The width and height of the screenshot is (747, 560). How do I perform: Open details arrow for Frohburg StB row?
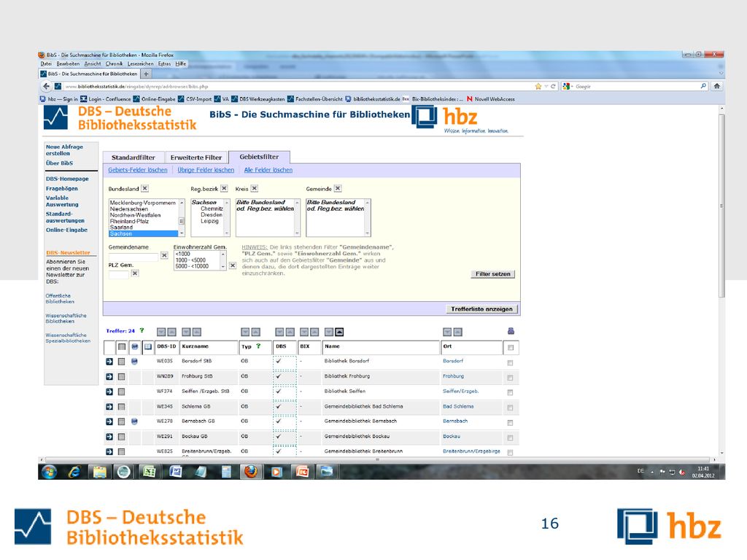[x=109, y=377]
